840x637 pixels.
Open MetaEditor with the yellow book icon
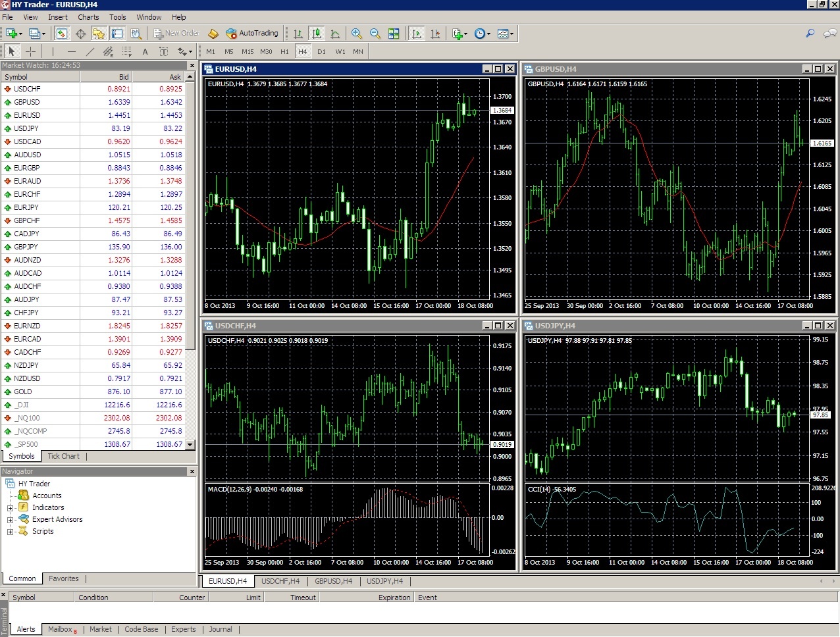[x=213, y=34]
